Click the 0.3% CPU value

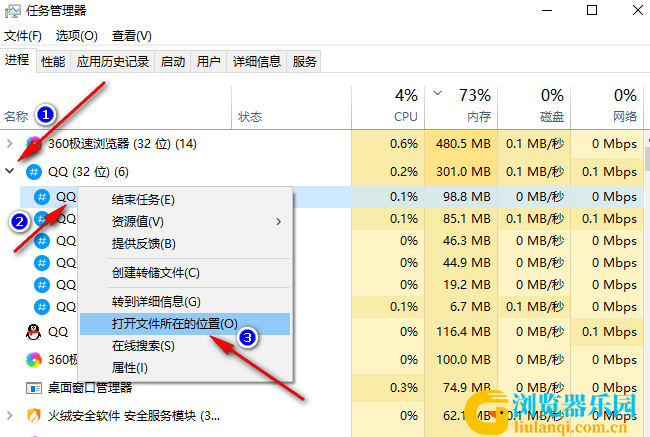pyautogui.click(x=404, y=388)
